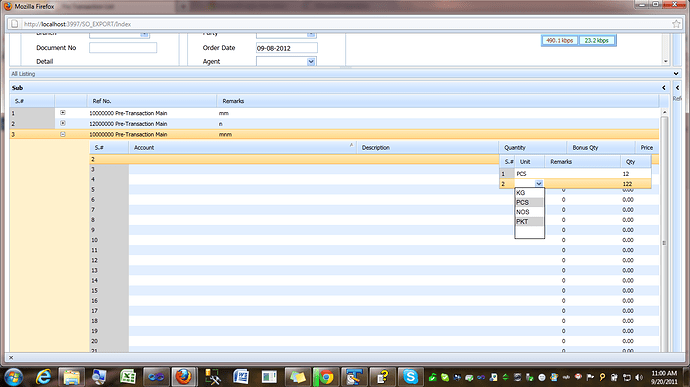Expand row 1 Pre-Transaction Main
Screen dimensions: 690x387
click(x=62, y=113)
